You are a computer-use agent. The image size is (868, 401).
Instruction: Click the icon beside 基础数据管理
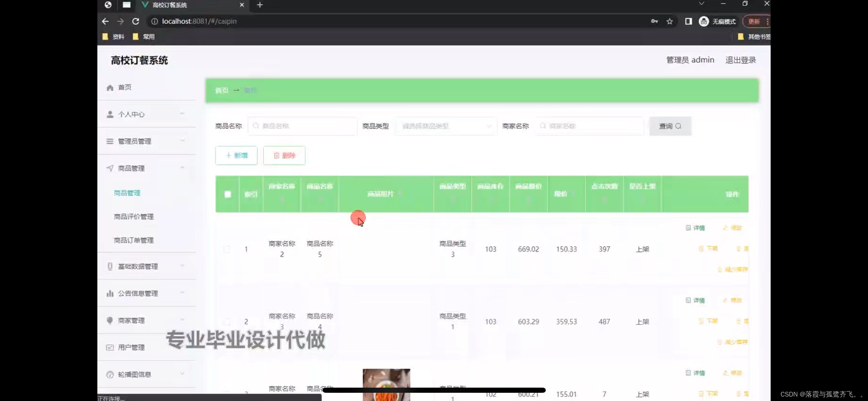pyautogui.click(x=110, y=266)
